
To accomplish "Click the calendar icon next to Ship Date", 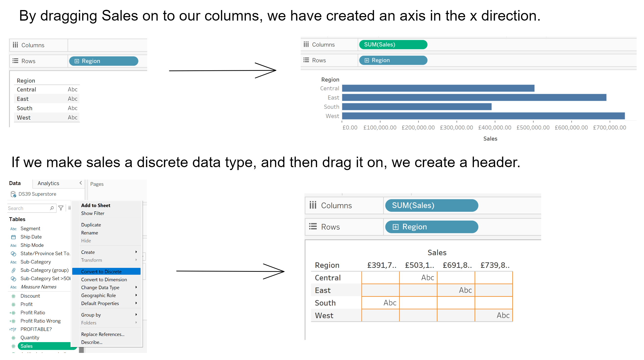I will [13, 237].
